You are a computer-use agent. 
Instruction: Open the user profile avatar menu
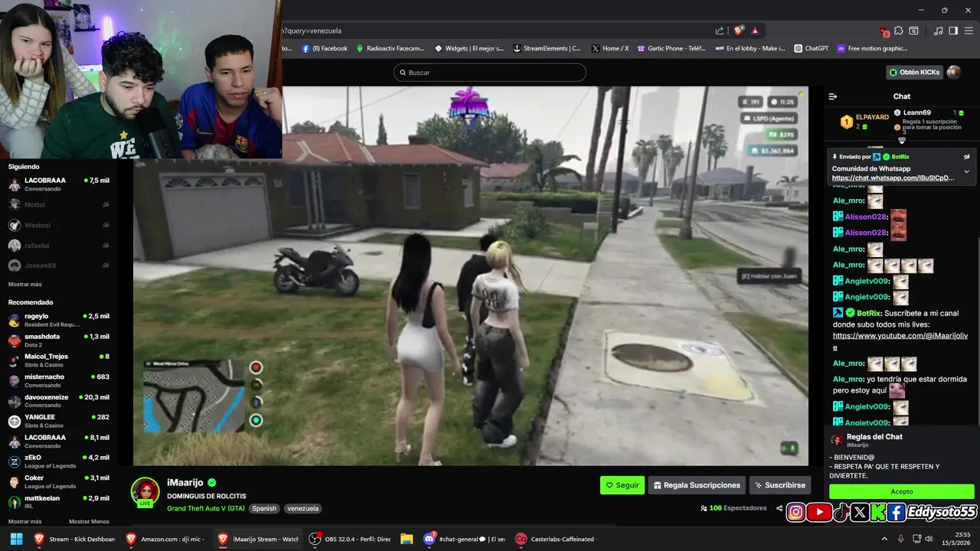(x=953, y=72)
